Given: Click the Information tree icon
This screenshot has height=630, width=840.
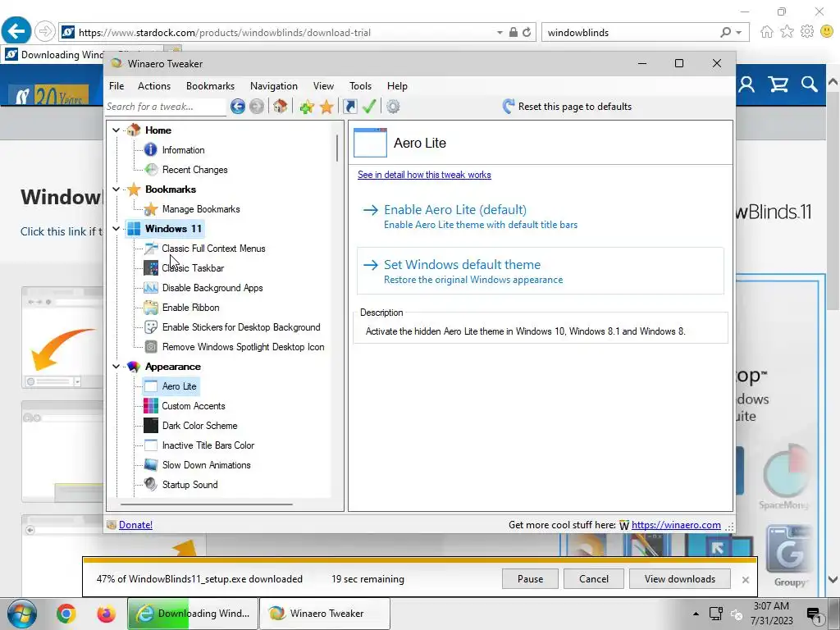Looking at the screenshot, I should point(151,149).
